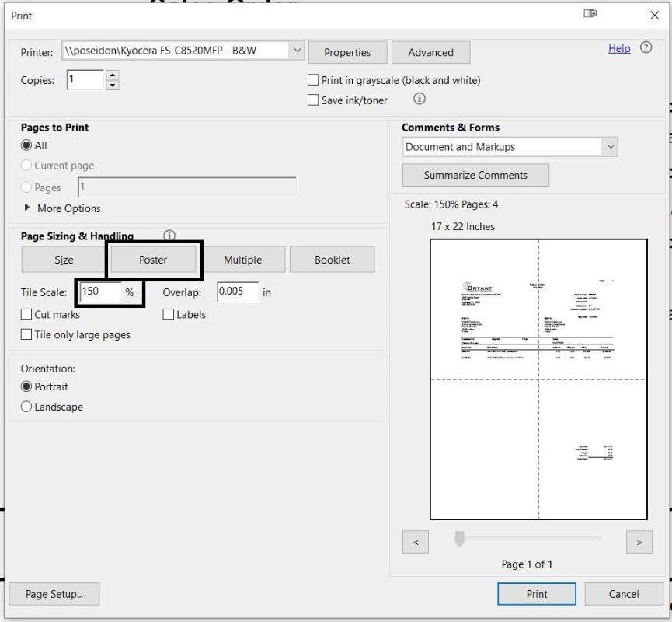672x622 pixels.
Task: Go to previous preview page arrow
Action: 416,542
